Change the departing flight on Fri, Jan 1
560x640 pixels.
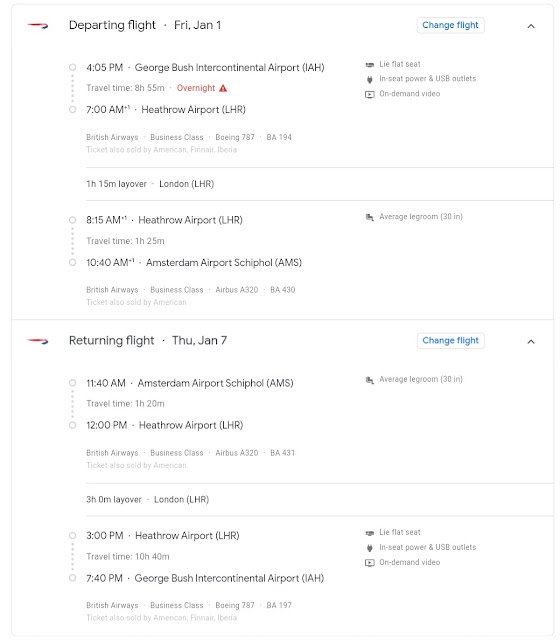coord(450,25)
